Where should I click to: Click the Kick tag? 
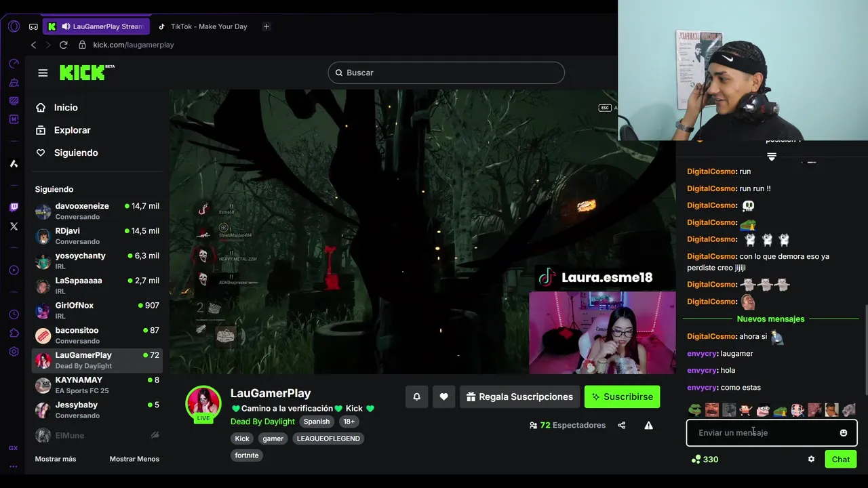[x=242, y=439]
